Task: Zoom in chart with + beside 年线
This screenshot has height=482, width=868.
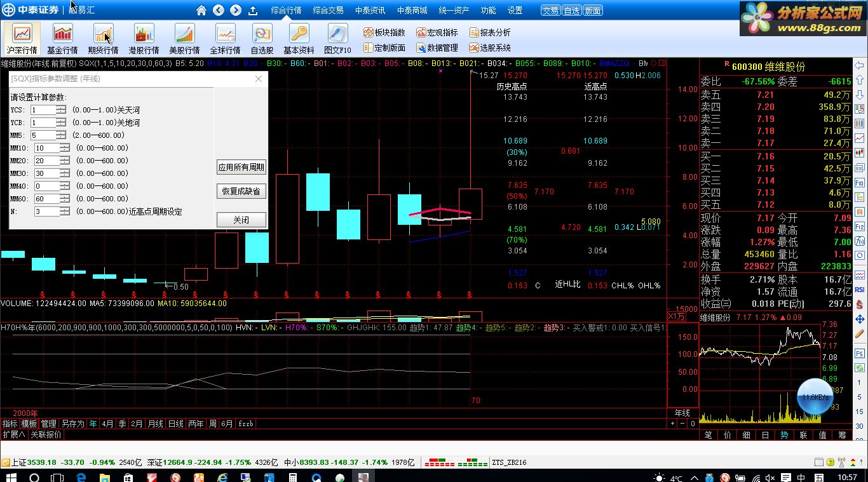Action: (674, 424)
